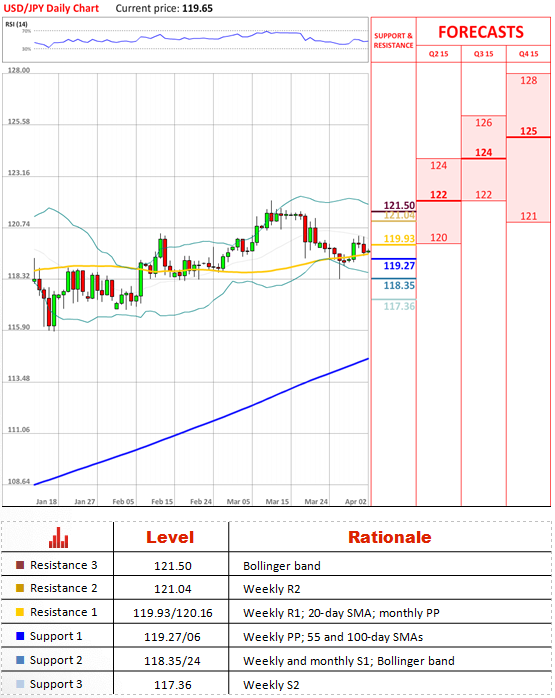555x698 pixels.
Task: Click the Support & Resistance header
Action: tap(393, 41)
